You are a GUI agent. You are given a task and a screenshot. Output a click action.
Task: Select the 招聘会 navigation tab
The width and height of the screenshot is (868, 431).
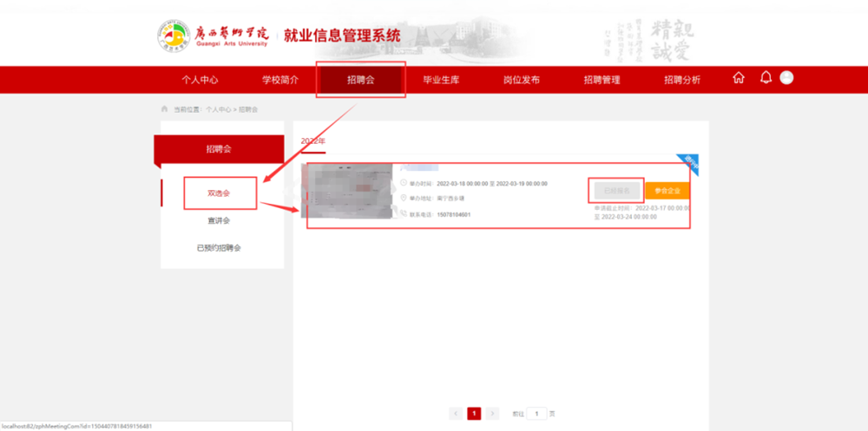361,80
